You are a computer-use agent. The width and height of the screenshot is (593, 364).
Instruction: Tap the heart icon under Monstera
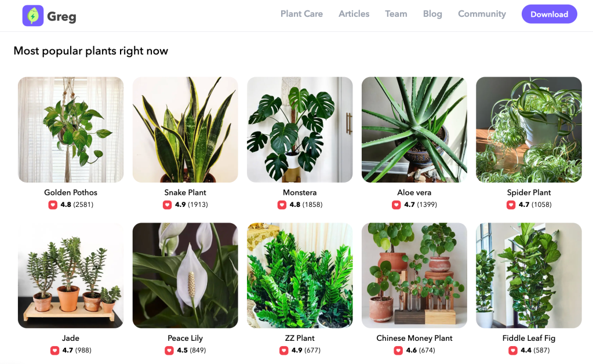(x=282, y=205)
